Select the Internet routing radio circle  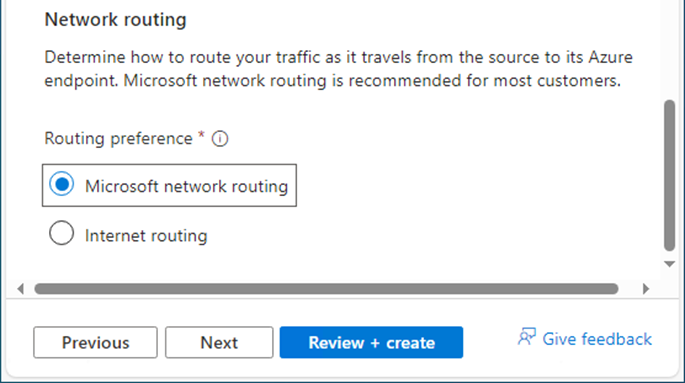pyautogui.click(x=62, y=233)
